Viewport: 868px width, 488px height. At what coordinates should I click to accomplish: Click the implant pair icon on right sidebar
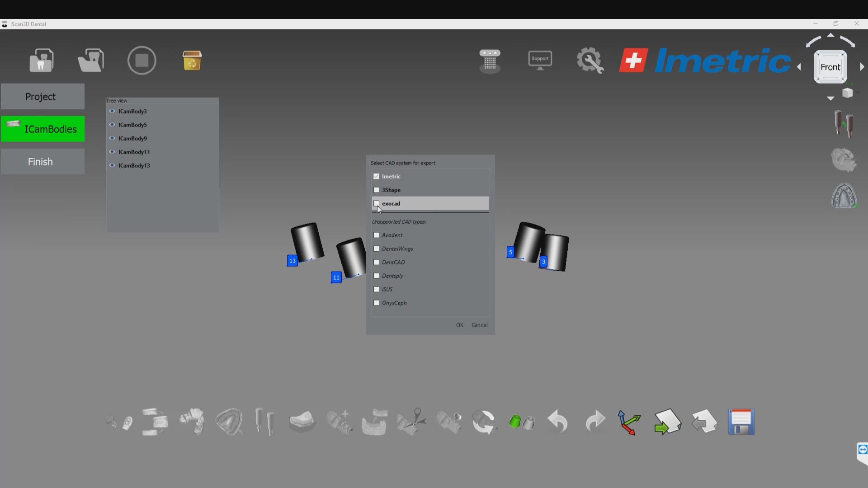click(844, 123)
